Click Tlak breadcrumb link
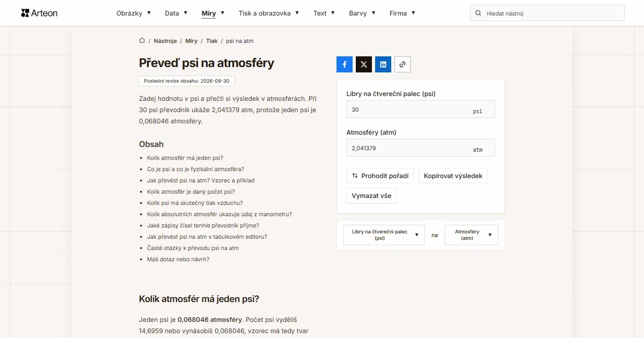 pyautogui.click(x=212, y=41)
